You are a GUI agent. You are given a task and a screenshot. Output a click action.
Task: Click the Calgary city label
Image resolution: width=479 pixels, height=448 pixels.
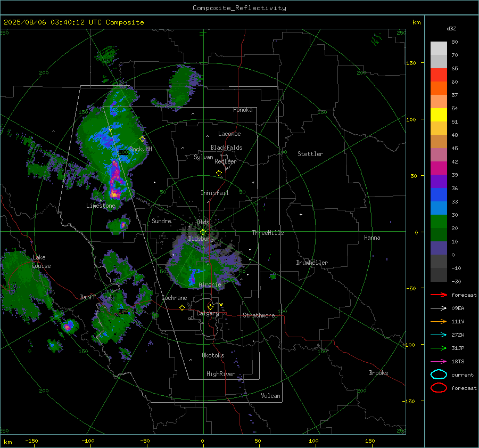point(208,313)
